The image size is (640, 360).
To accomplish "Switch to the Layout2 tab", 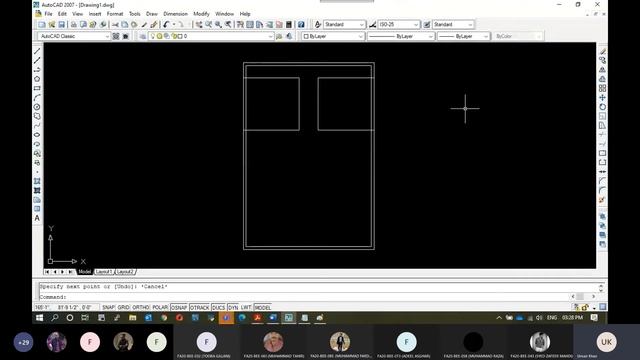I will tap(125, 272).
